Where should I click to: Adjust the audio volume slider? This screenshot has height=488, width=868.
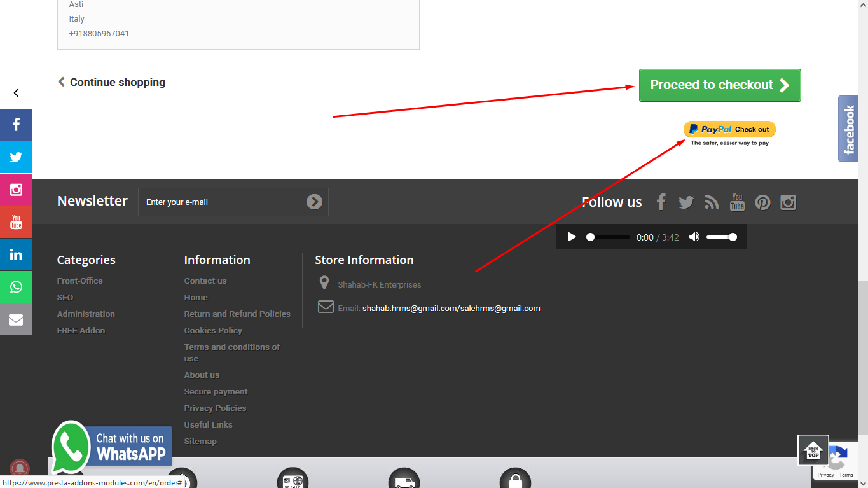(x=722, y=237)
